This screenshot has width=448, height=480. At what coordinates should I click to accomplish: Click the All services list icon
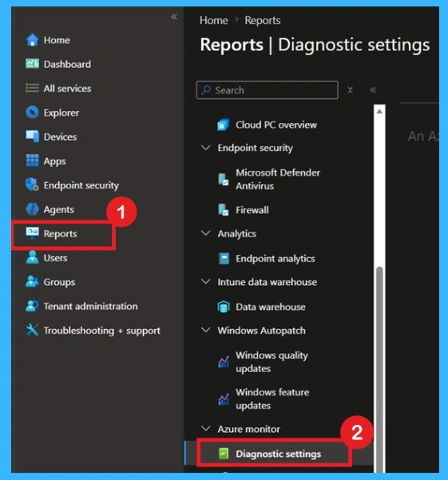click(32, 88)
